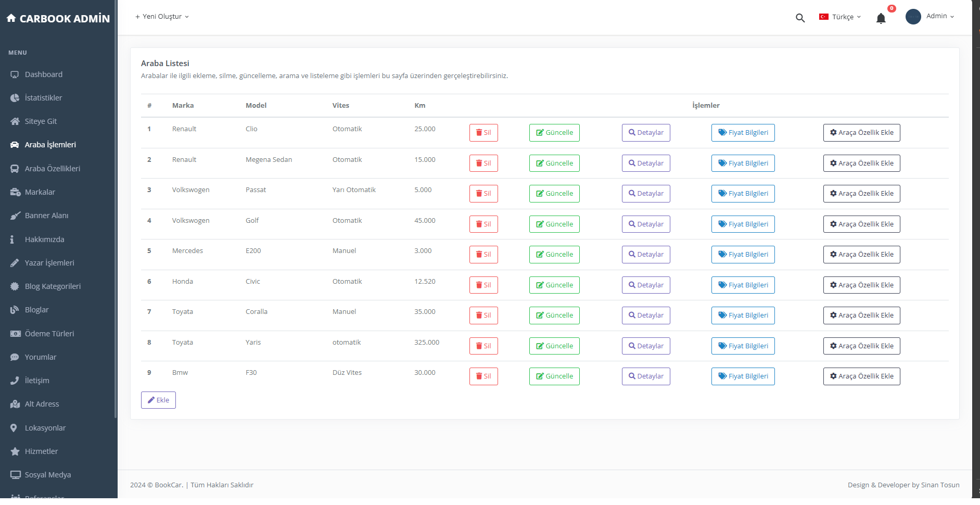Click the home icon beside CARBOOK ADMIN
The width and height of the screenshot is (980, 505).
pyautogui.click(x=11, y=18)
